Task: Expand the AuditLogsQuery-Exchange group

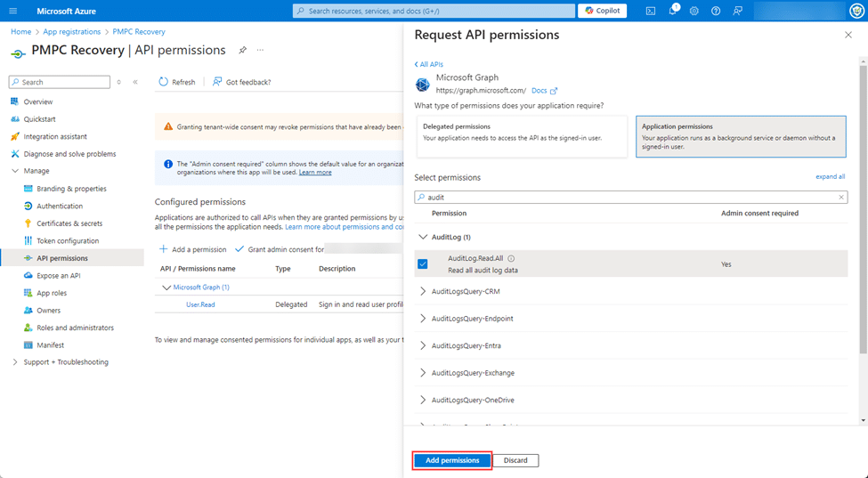Action: point(423,373)
